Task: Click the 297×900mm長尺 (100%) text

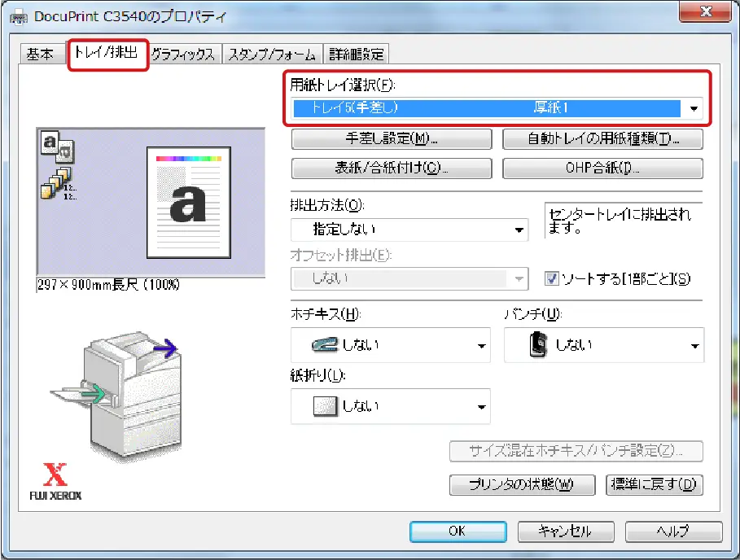Action: coord(108,285)
